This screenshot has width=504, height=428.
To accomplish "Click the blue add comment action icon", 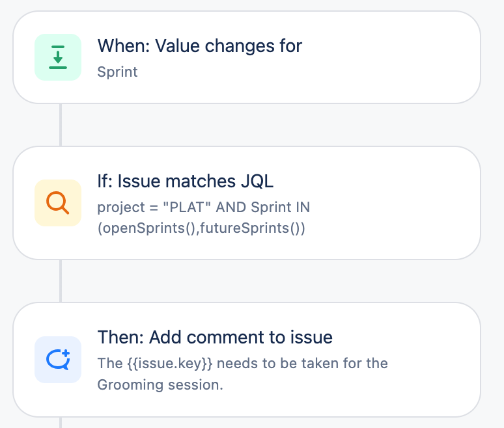I will 58,360.
